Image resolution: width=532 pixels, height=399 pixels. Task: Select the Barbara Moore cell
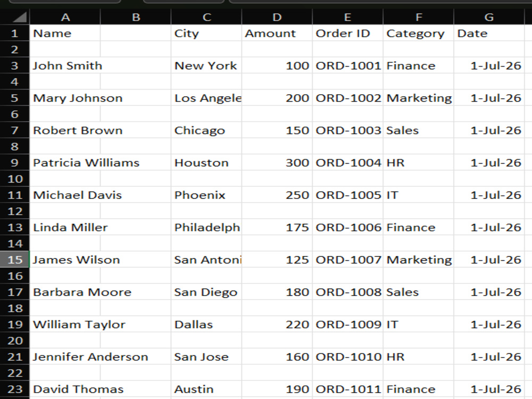coord(65,292)
